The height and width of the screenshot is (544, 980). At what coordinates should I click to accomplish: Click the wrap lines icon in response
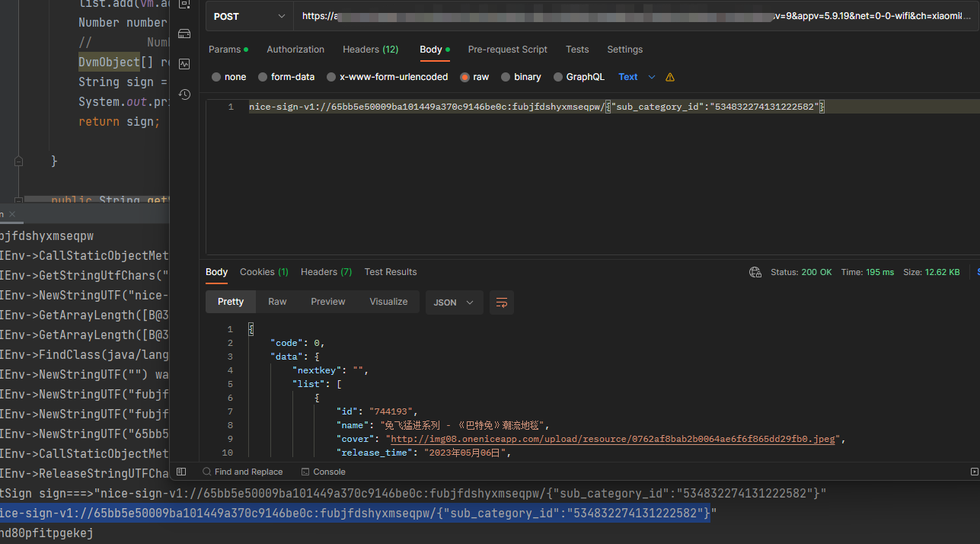coord(501,302)
